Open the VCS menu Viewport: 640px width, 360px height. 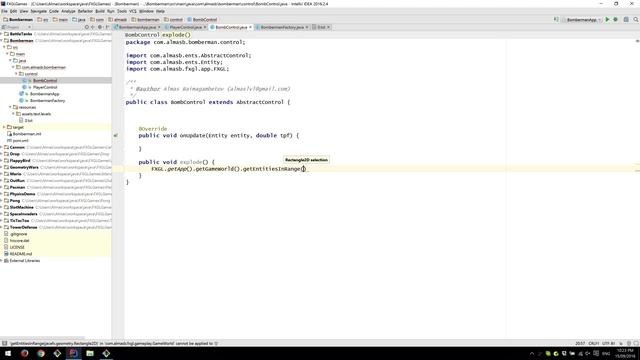tap(133, 11)
